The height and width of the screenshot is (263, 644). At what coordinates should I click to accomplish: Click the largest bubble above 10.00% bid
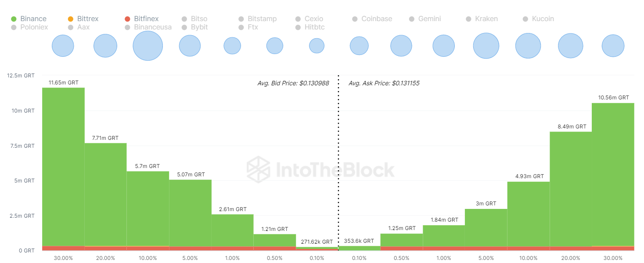coord(148,46)
